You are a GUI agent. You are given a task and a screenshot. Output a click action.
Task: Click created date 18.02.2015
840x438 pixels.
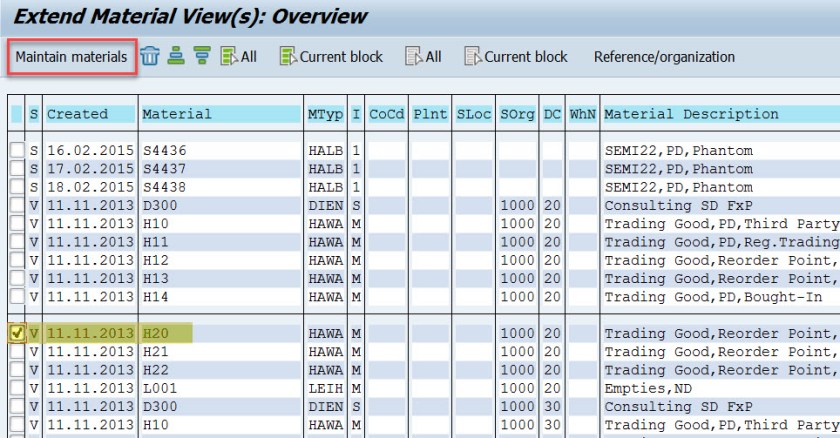90,187
